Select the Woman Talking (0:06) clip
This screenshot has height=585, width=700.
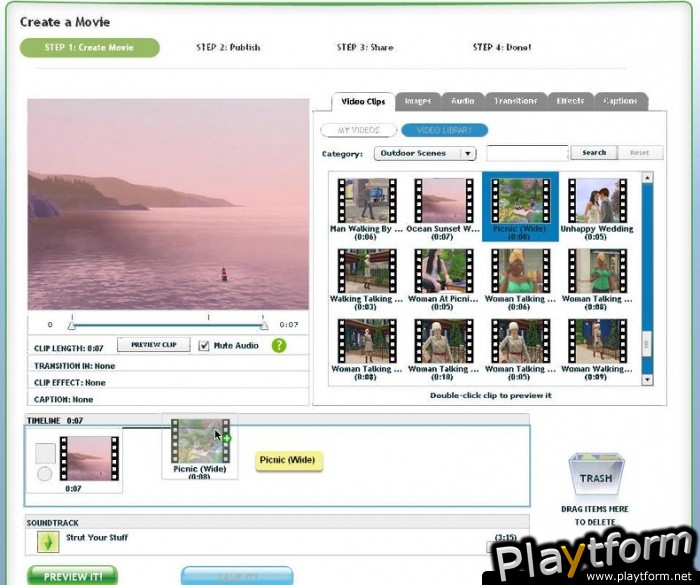pos(520,271)
